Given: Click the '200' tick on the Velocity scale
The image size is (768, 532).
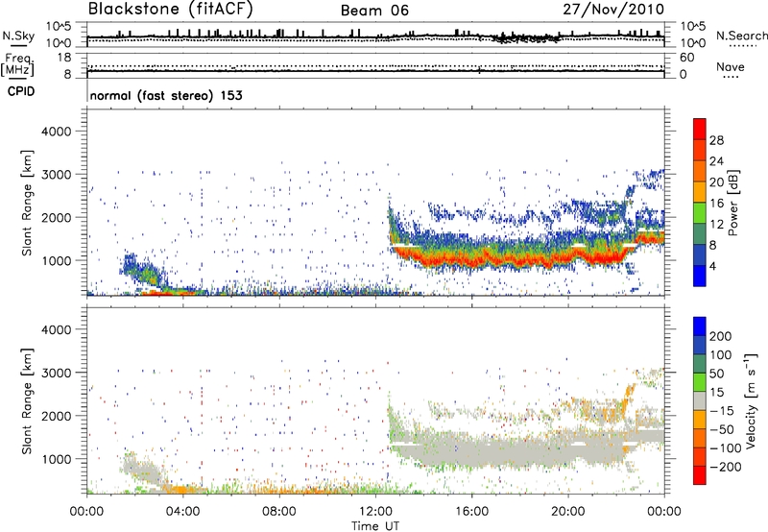Looking at the screenshot, I should (x=721, y=336).
